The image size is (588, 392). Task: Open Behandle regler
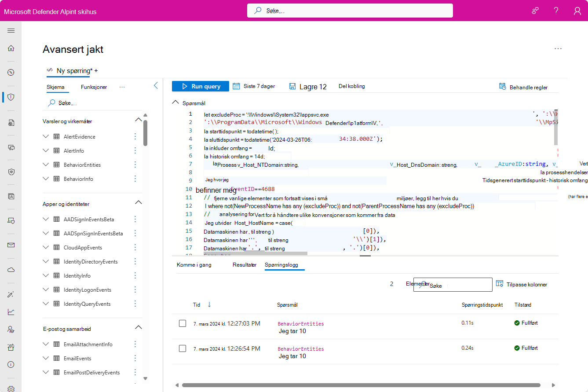(x=523, y=87)
